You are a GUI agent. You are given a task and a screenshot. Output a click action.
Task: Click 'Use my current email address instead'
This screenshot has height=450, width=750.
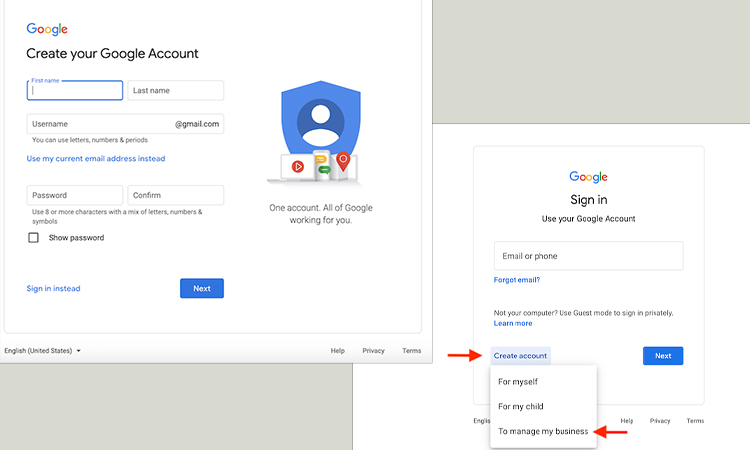click(x=96, y=158)
